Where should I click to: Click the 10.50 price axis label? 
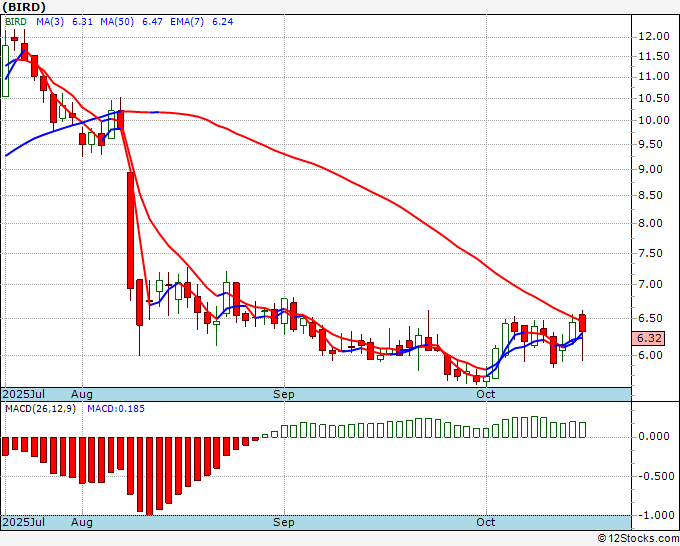[x=654, y=98]
